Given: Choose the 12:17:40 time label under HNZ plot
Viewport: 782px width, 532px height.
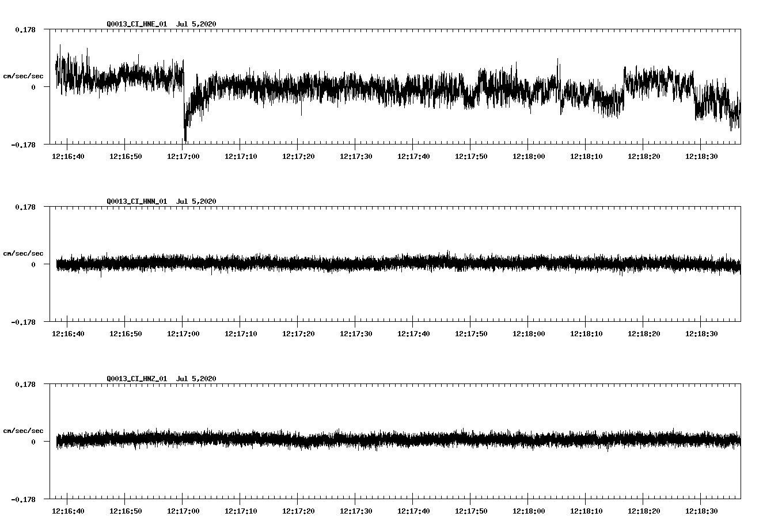Looking at the screenshot, I should (x=413, y=511).
